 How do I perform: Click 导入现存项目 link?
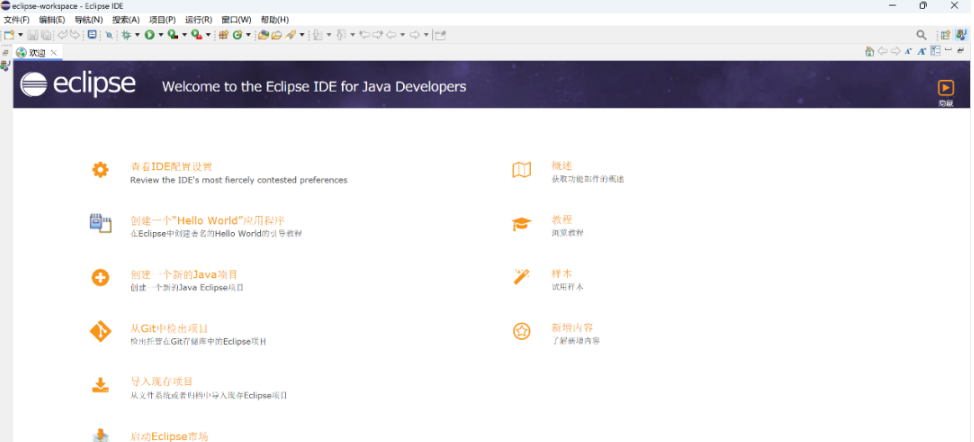coord(162,382)
